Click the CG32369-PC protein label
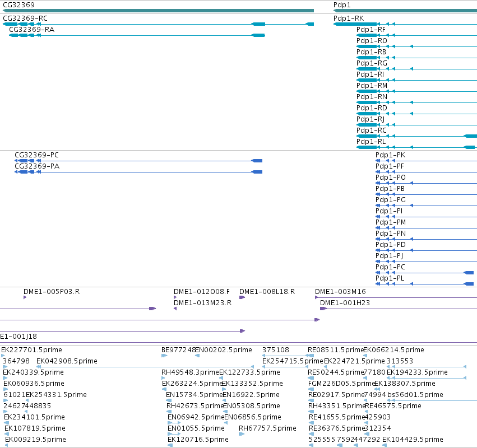The image size is (477, 448). click(36, 155)
